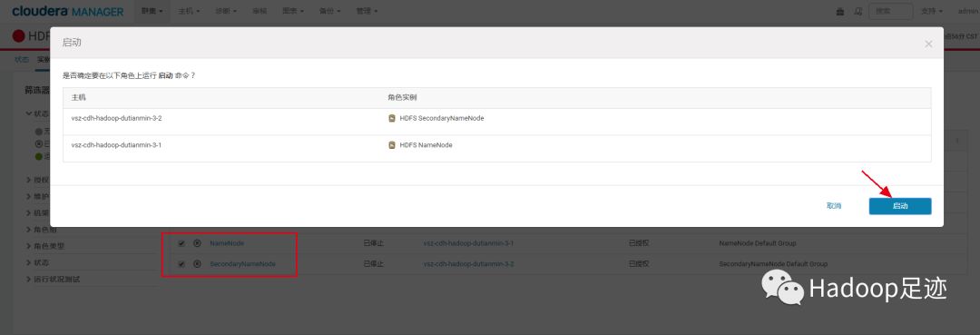Open the SecondaryNameNode role link
This screenshot has height=335, width=980.
242,264
